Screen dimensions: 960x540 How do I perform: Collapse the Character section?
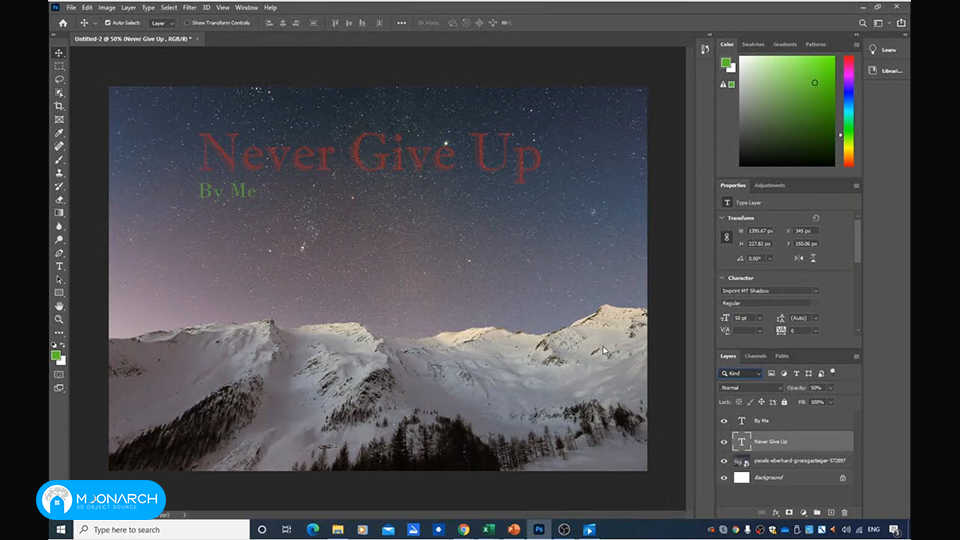[x=722, y=278]
